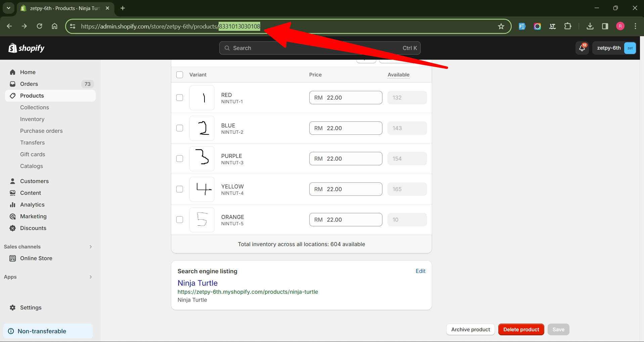Click Archive product button

(470, 330)
